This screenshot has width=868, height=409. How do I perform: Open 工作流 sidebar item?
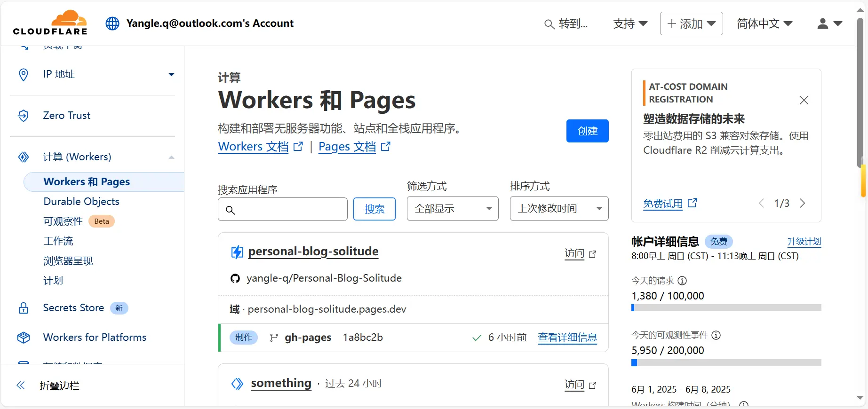coord(58,241)
